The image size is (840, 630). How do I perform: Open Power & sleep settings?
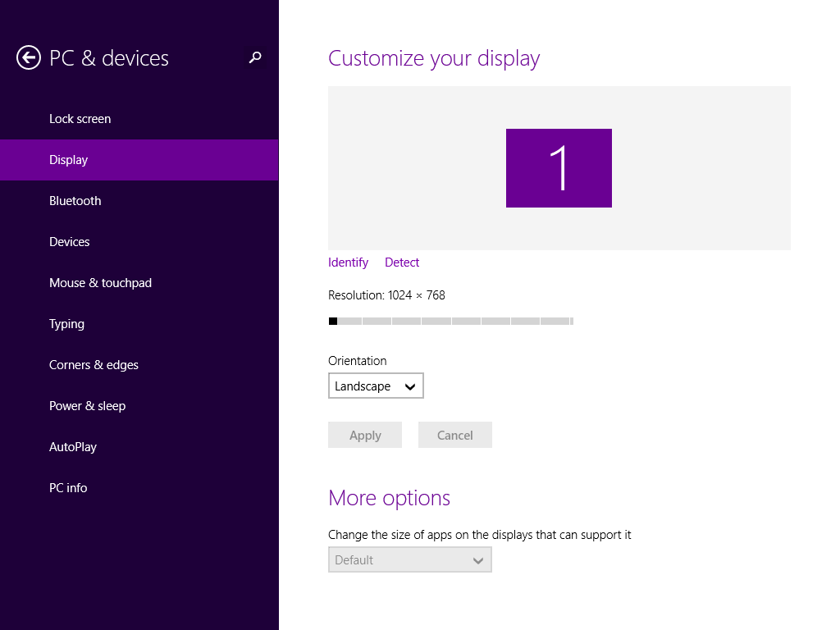139,405
